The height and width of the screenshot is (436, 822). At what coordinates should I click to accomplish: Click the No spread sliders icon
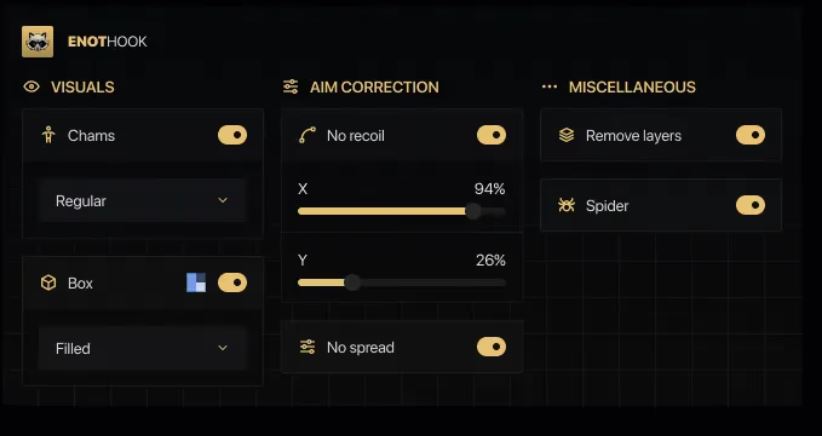pyautogui.click(x=307, y=347)
